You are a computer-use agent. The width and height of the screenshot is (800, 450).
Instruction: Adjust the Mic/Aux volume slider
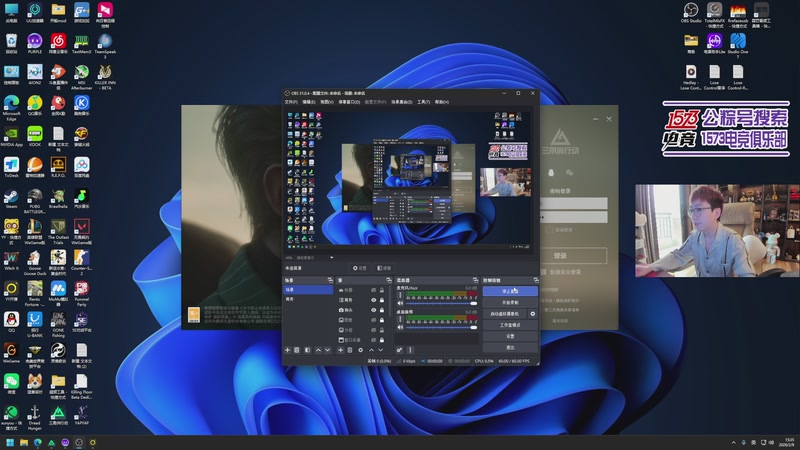442,303
